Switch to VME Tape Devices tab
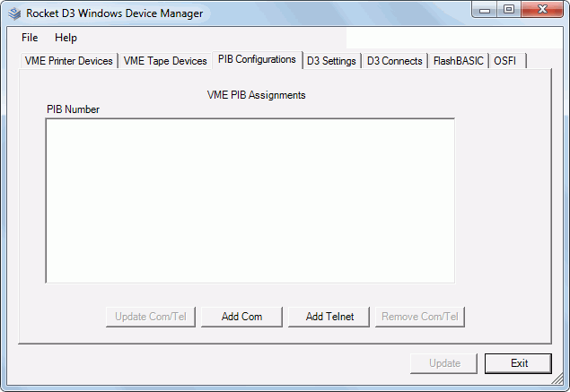This screenshot has width=570, height=392. [165, 61]
